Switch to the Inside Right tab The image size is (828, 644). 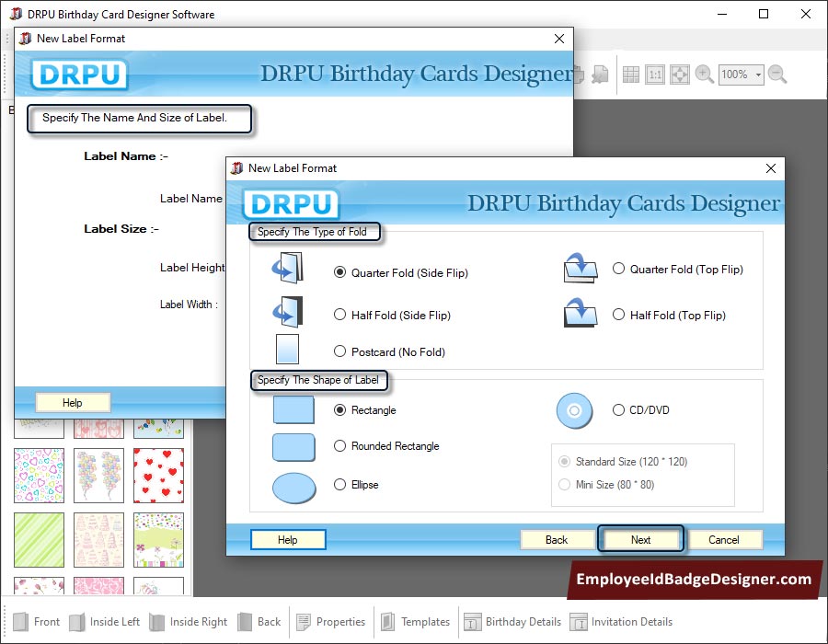[188, 621]
